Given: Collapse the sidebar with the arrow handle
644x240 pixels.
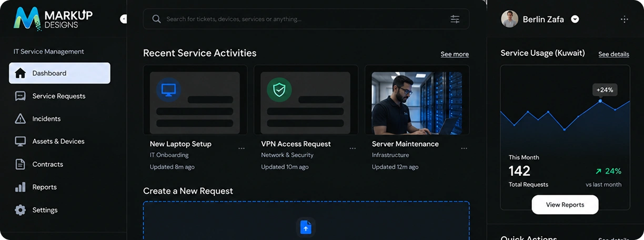Looking at the screenshot, I should 124,19.
